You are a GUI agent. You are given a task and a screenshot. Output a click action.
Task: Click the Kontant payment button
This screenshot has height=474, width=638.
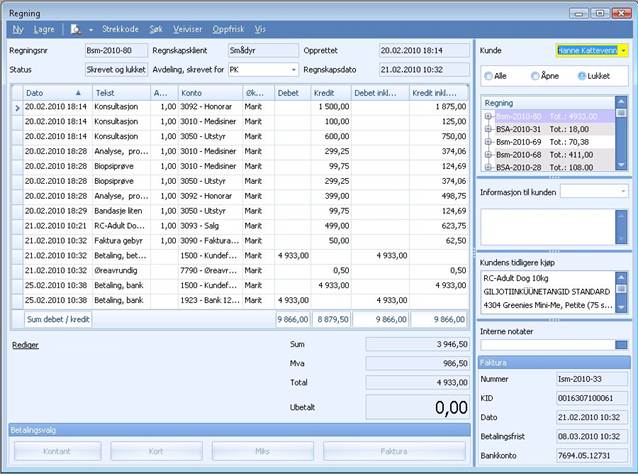(x=57, y=451)
